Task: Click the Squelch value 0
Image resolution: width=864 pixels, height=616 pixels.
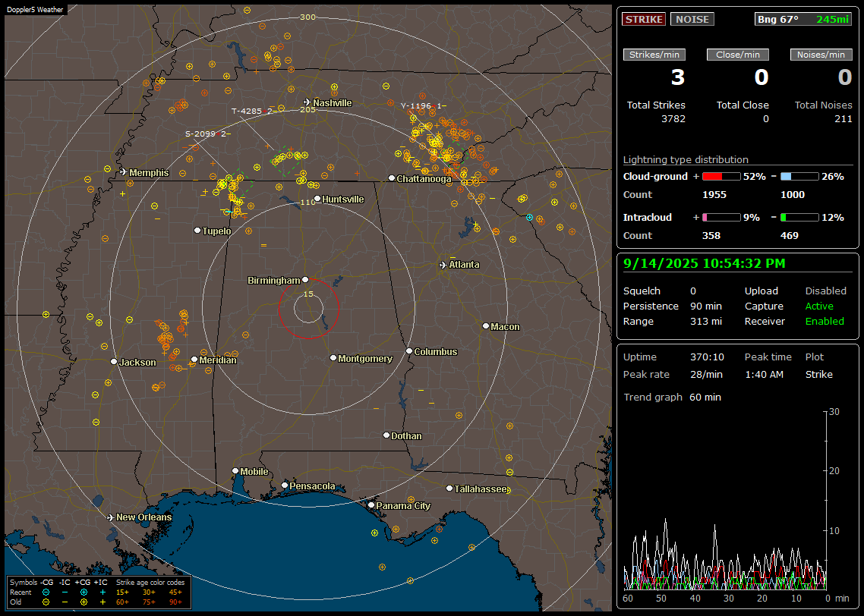Action: [693, 291]
